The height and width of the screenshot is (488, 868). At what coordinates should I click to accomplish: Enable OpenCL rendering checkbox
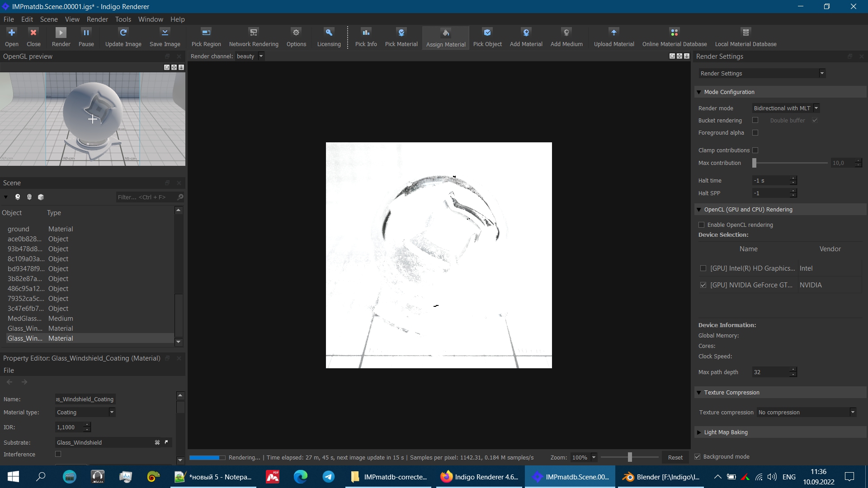click(702, 225)
